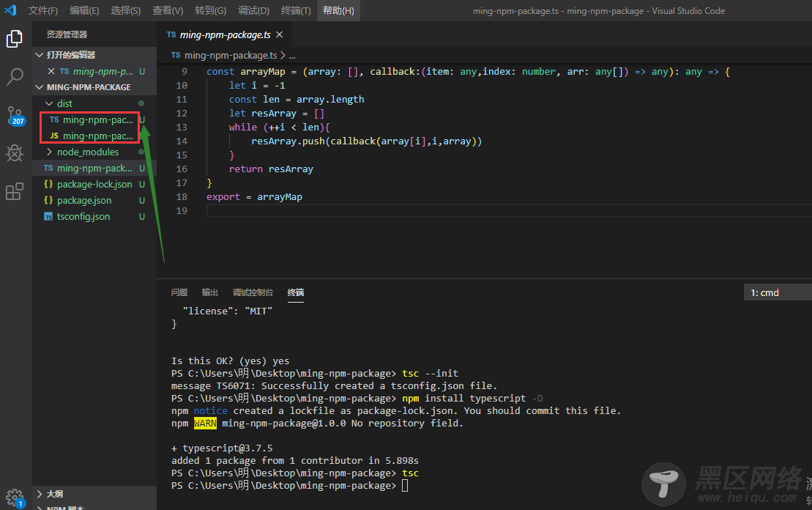Close ming-npm-p... in open editors list
The width and height of the screenshot is (812, 510).
(51, 71)
